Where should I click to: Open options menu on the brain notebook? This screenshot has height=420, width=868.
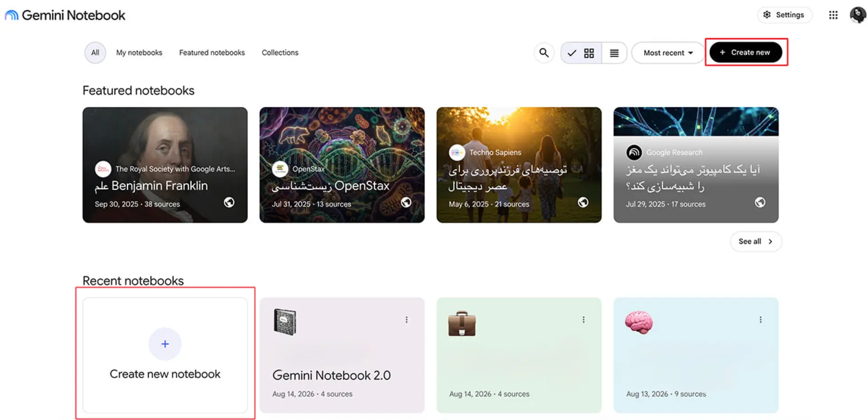760,320
